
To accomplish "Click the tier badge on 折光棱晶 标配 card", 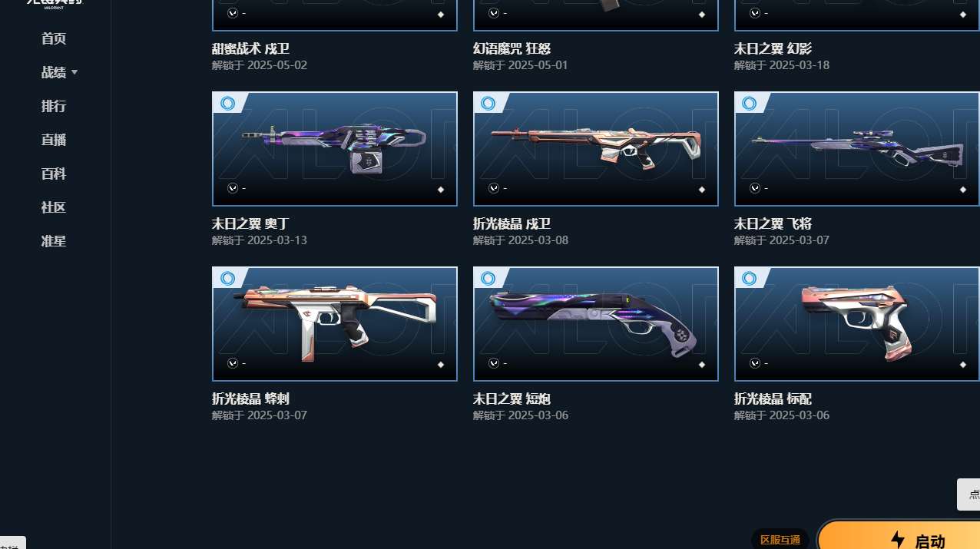I will (750, 278).
